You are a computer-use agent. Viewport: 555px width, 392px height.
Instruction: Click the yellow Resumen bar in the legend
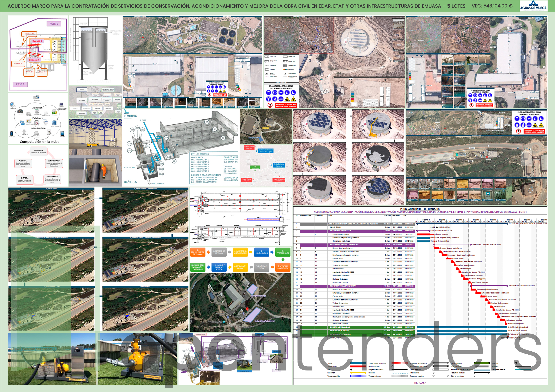click(x=358, y=373)
